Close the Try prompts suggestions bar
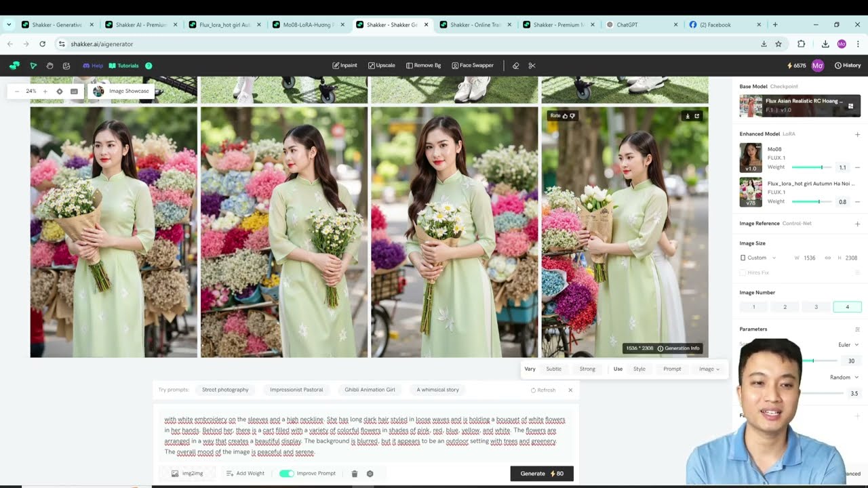868x488 pixels. click(x=570, y=390)
